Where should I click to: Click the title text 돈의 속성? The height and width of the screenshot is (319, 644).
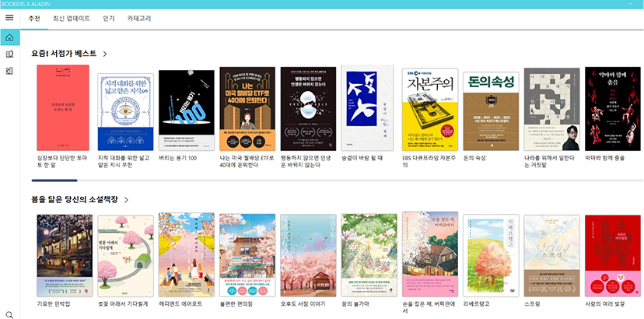coord(474,158)
